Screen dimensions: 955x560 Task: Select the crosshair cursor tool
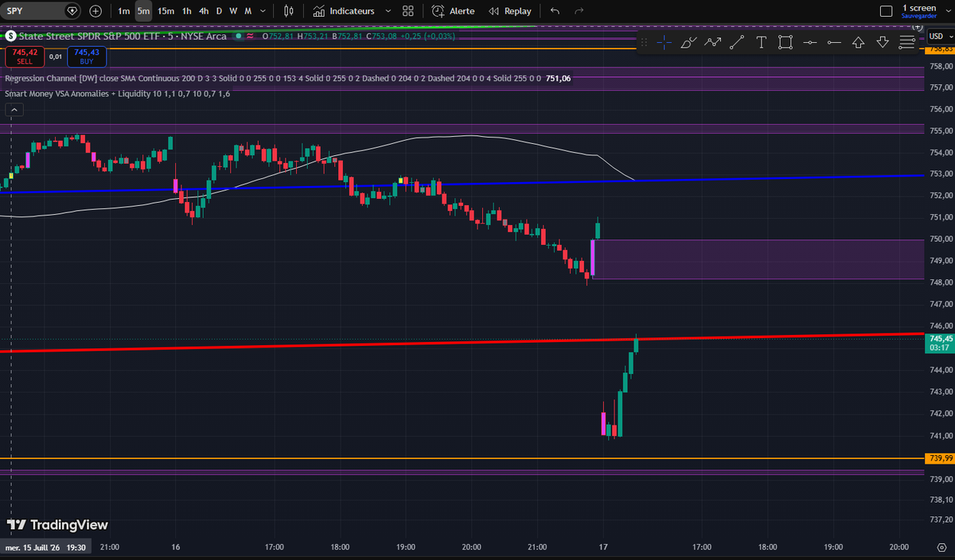[665, 42]
